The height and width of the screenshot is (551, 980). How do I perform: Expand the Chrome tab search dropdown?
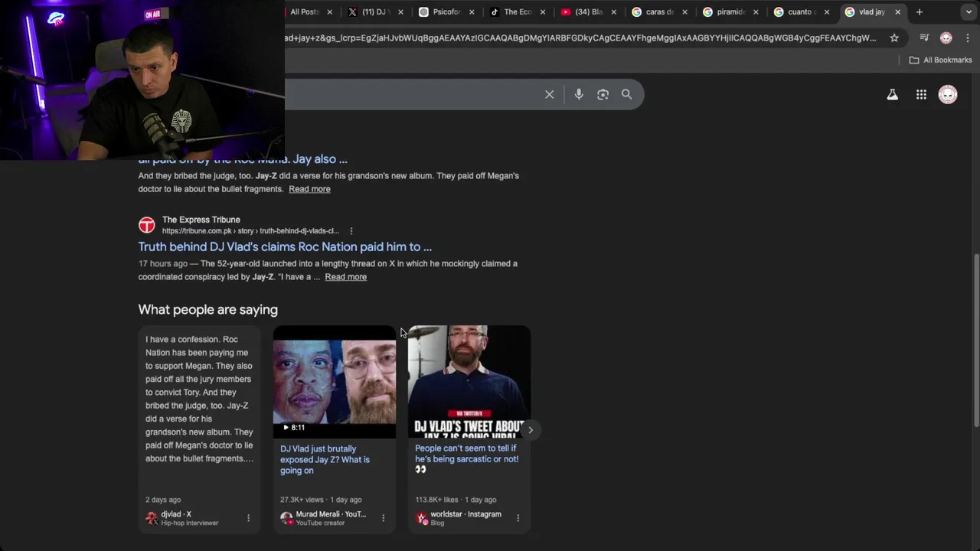969,11
